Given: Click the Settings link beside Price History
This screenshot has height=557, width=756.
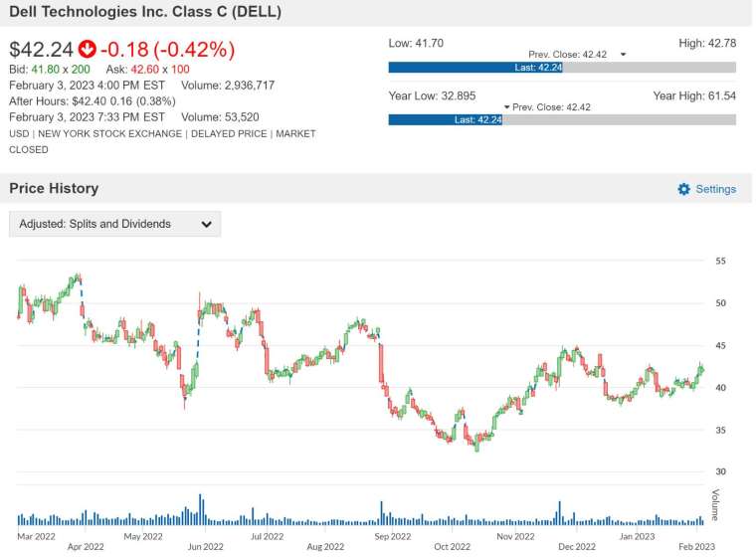Looking at the screenshot, I should click(x=715, y=189).
